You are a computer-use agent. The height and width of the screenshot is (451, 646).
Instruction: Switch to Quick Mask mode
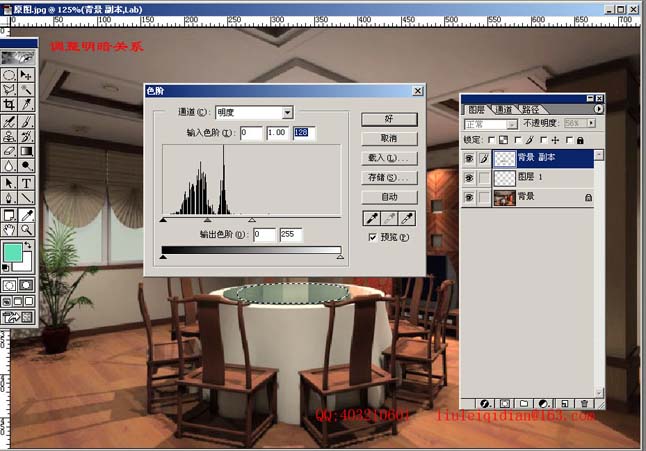(26, 285)
